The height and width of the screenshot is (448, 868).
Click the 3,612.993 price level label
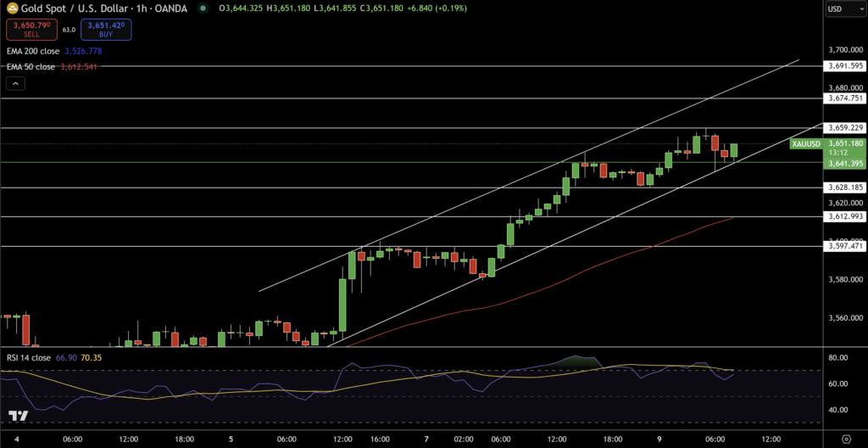click(x=845, y=216)
